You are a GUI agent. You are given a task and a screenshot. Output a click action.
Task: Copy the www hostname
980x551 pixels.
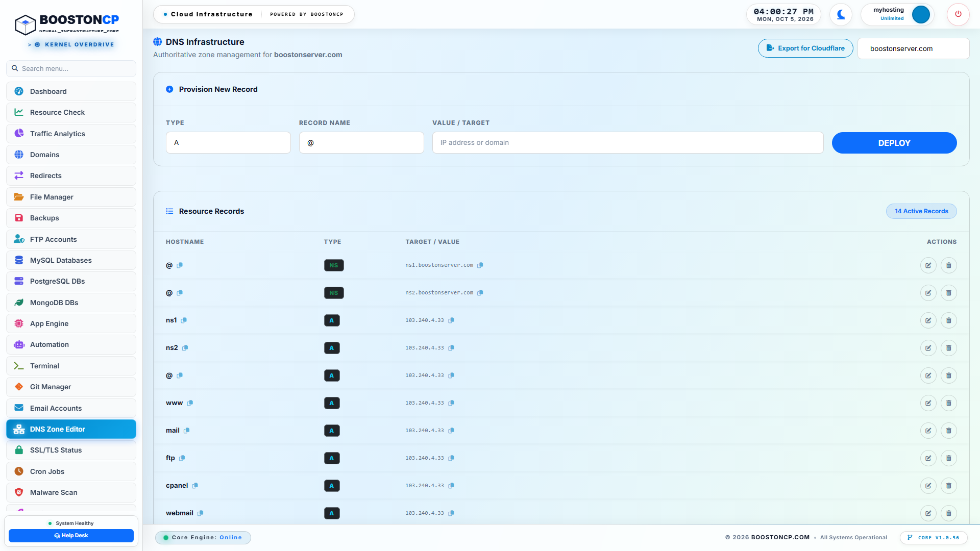190,403
